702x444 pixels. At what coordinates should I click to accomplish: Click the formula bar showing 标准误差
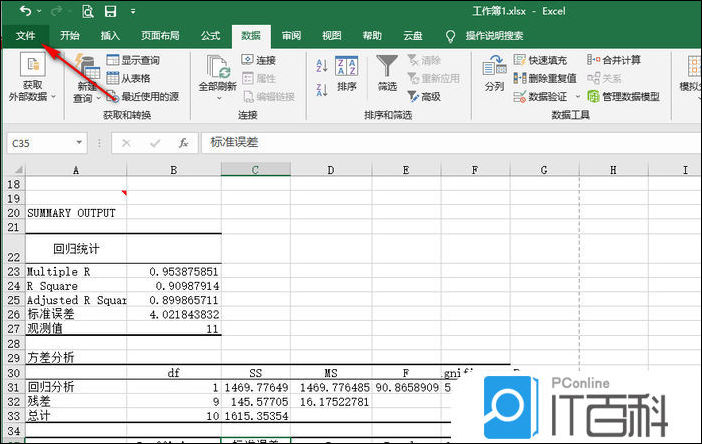tap(451, 143)
